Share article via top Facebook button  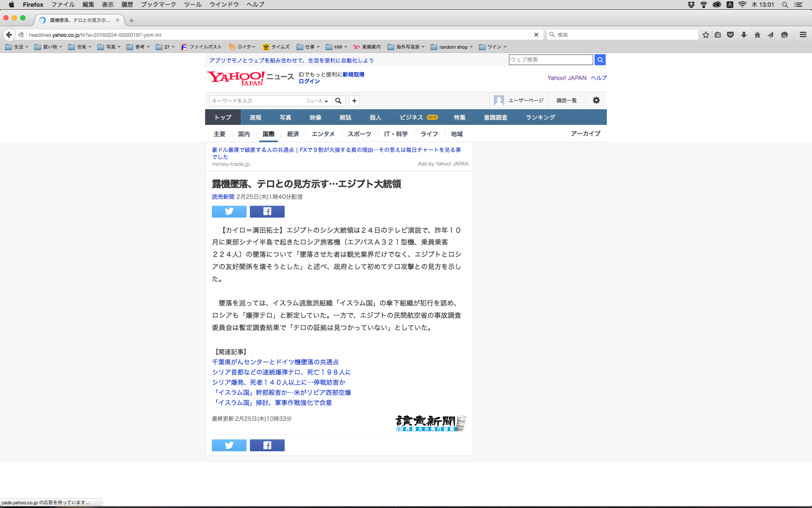point(267,211)
